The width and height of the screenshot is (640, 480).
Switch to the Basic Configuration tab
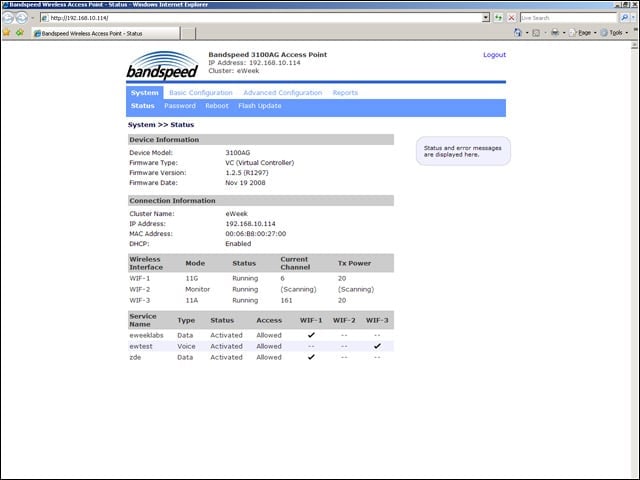click(x=200, y=93)
